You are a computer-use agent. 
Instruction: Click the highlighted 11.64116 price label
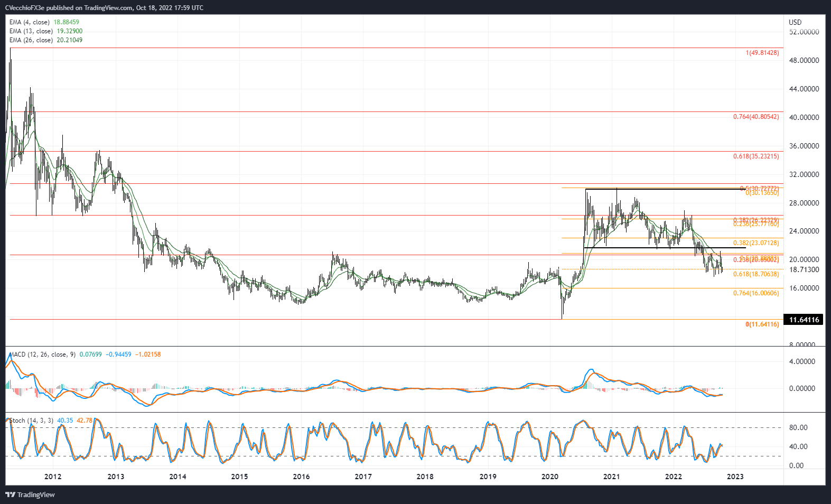(x=804, y=320)
